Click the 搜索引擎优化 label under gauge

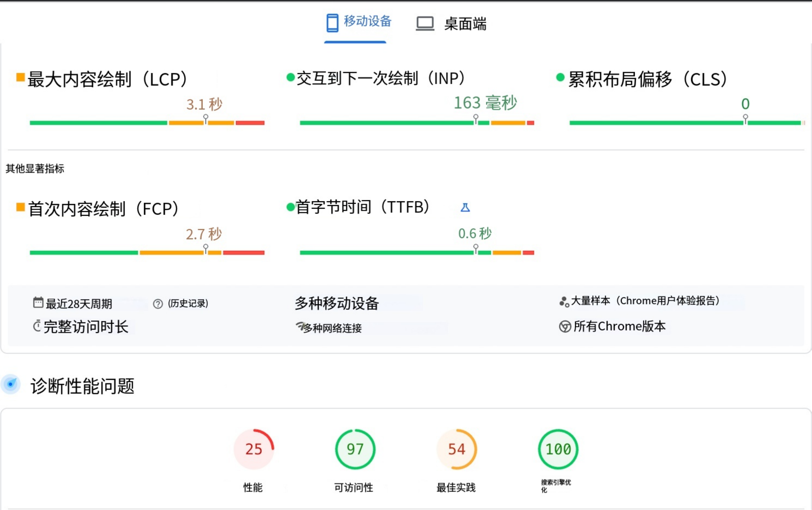tap(556, 486)
